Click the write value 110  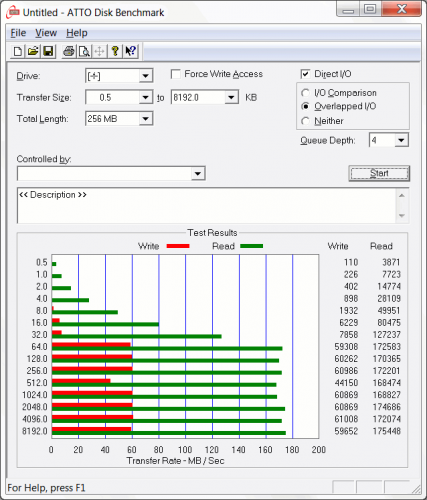[351, 262]
